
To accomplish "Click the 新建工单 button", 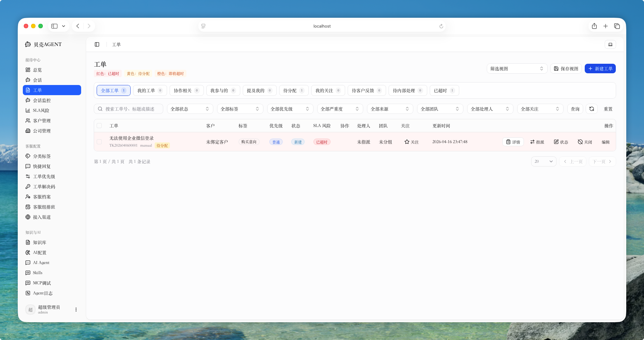I will [x=600, y=69].
